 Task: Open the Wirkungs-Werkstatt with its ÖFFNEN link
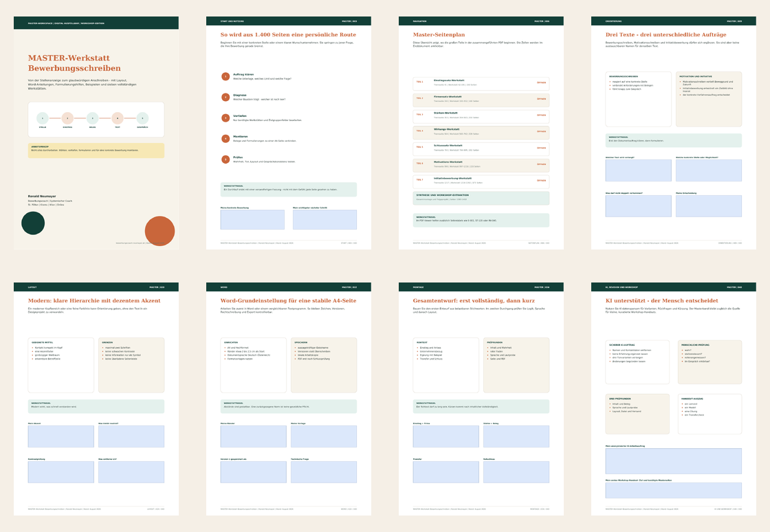pyautogui.click(x=541, y=131)
